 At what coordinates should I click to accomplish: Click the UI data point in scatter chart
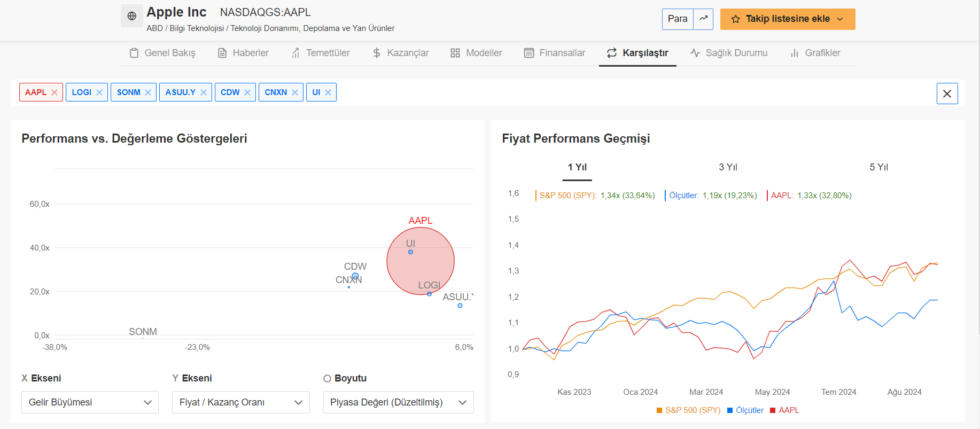[410, 252]
